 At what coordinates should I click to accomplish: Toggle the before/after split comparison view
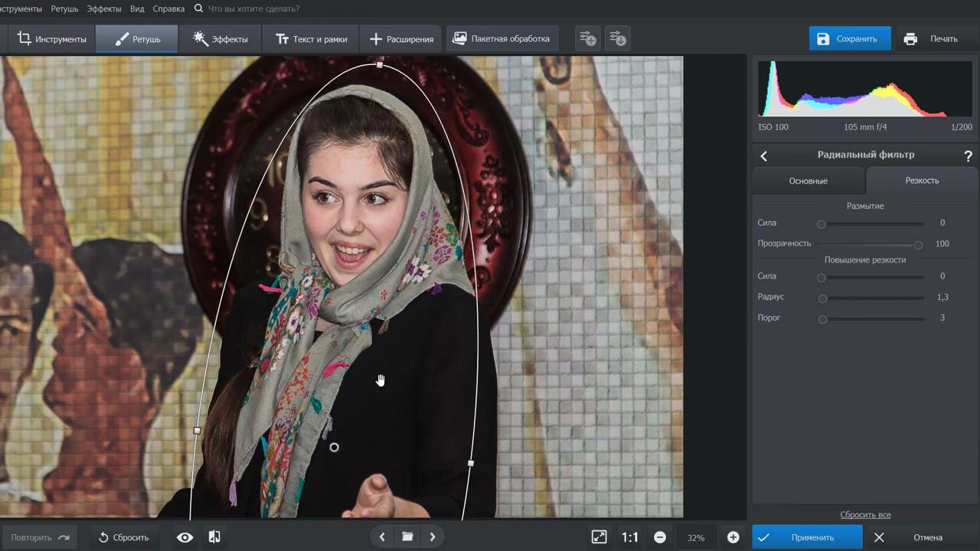coord(214,537)
